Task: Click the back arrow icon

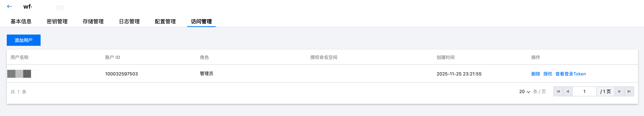Action: point(10,7)
